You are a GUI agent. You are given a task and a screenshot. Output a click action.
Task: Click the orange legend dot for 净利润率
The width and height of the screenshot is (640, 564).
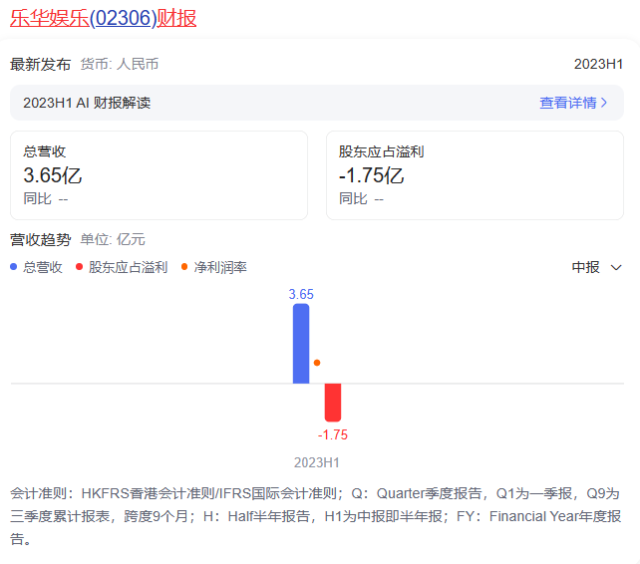pos(184,266)
